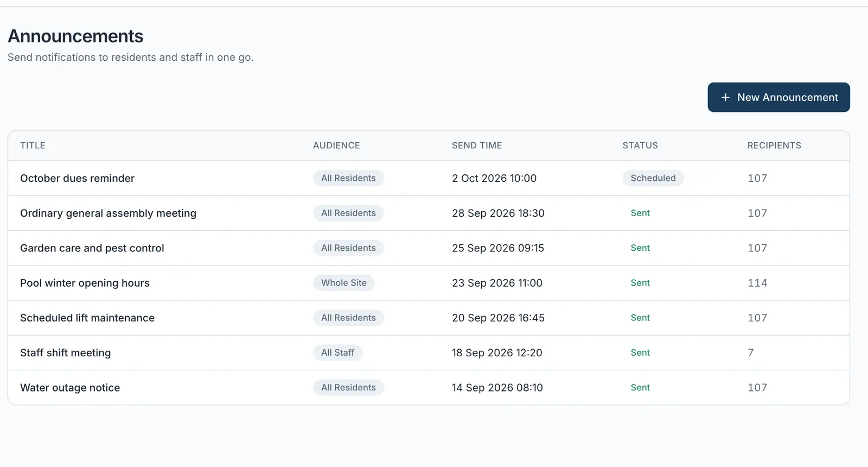Viewport: 868px width, 467px height.
Task: Click send time 2 Oct 2026 10:00
Action: (x=494, y=178)
